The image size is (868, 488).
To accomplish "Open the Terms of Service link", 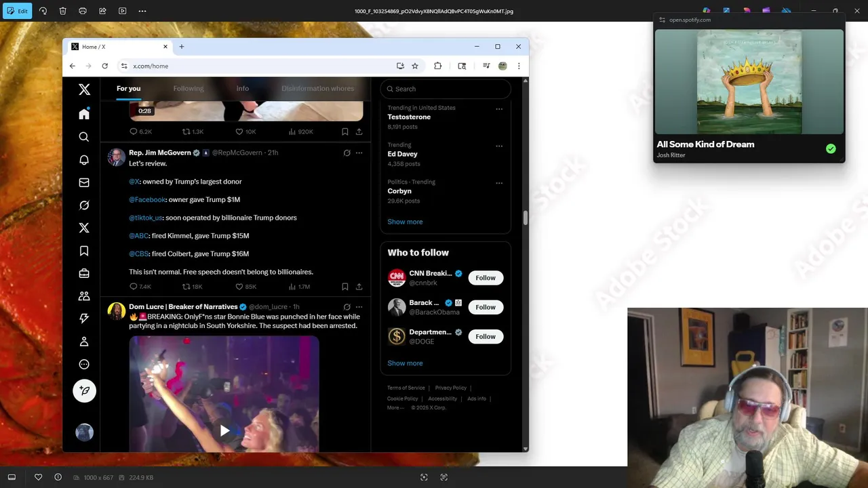I will (406, 388).
